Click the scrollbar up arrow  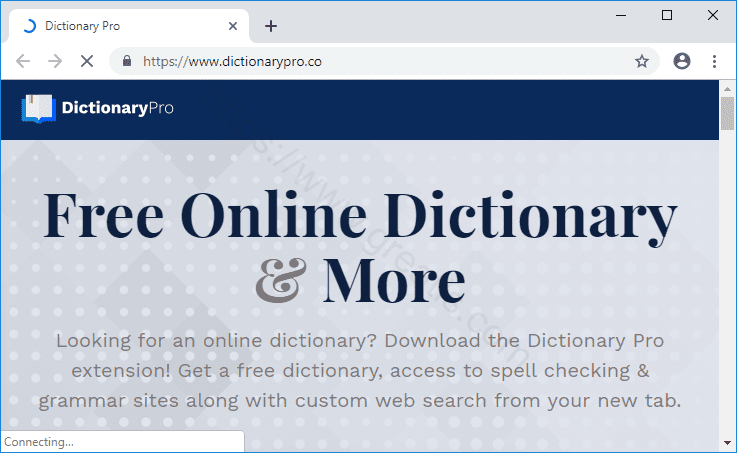tap(728, 88)
